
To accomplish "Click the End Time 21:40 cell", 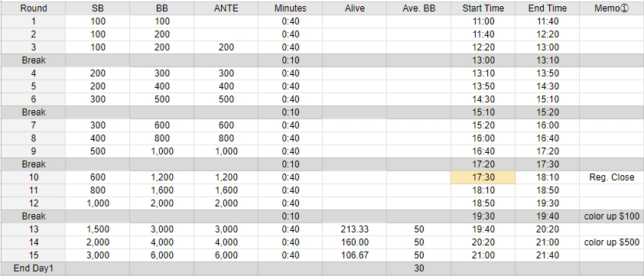I will (x=547, y=255).
